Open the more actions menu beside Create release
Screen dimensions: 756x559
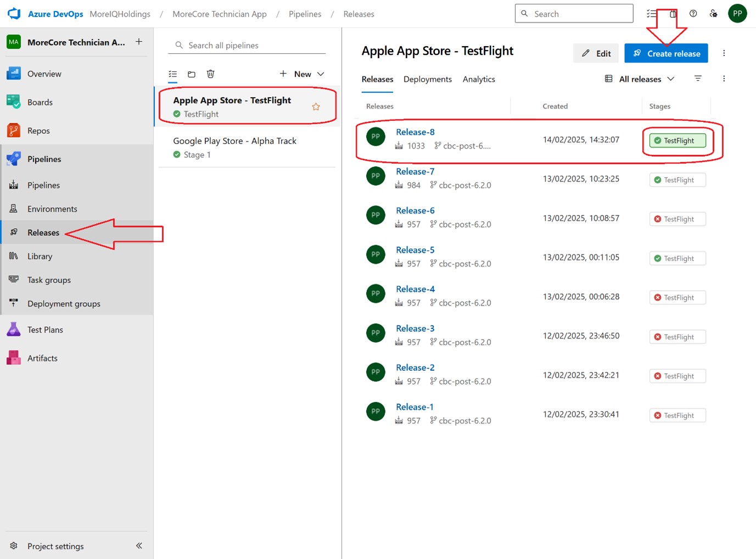[x=724, y=53]
